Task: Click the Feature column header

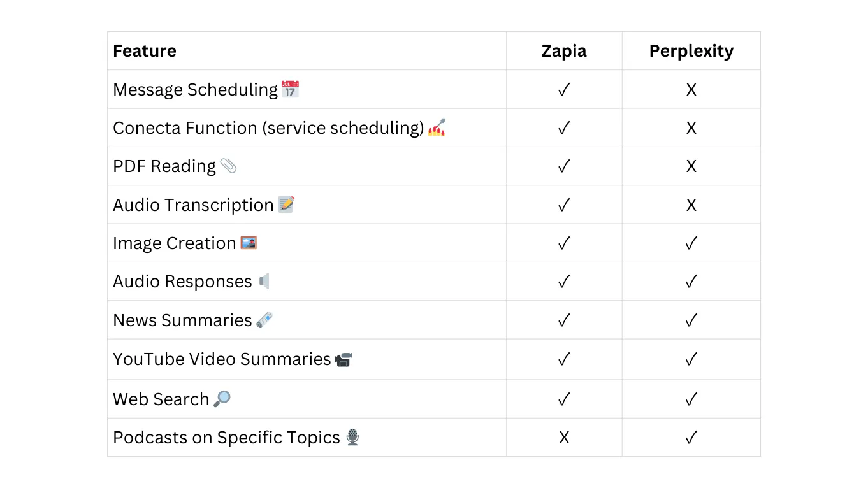Action: point(145,51)
